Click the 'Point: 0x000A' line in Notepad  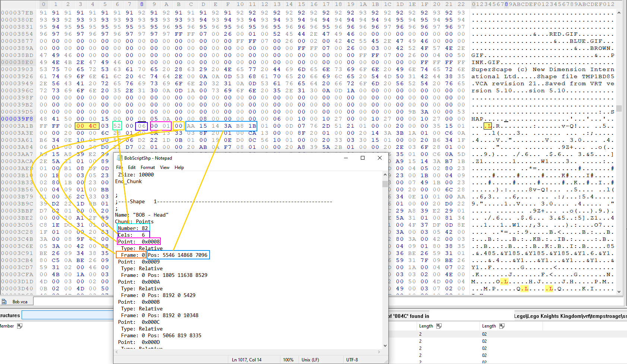click(x=139, y=282)
